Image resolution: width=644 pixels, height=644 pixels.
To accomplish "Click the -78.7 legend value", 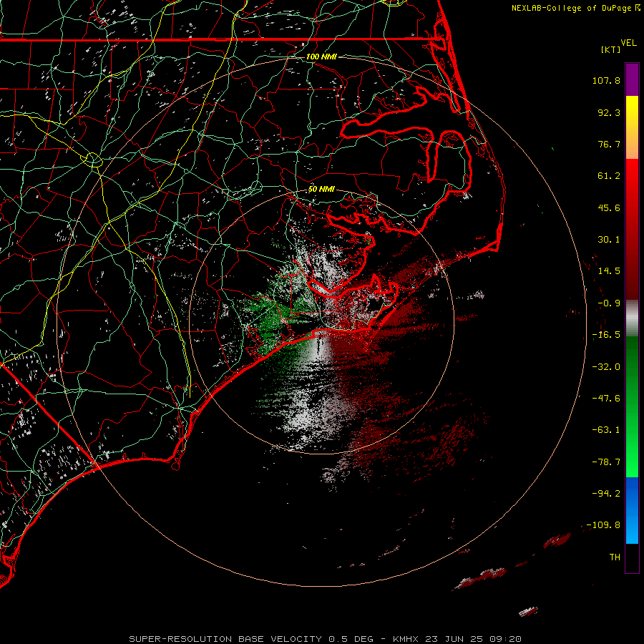I will [606, 462].
